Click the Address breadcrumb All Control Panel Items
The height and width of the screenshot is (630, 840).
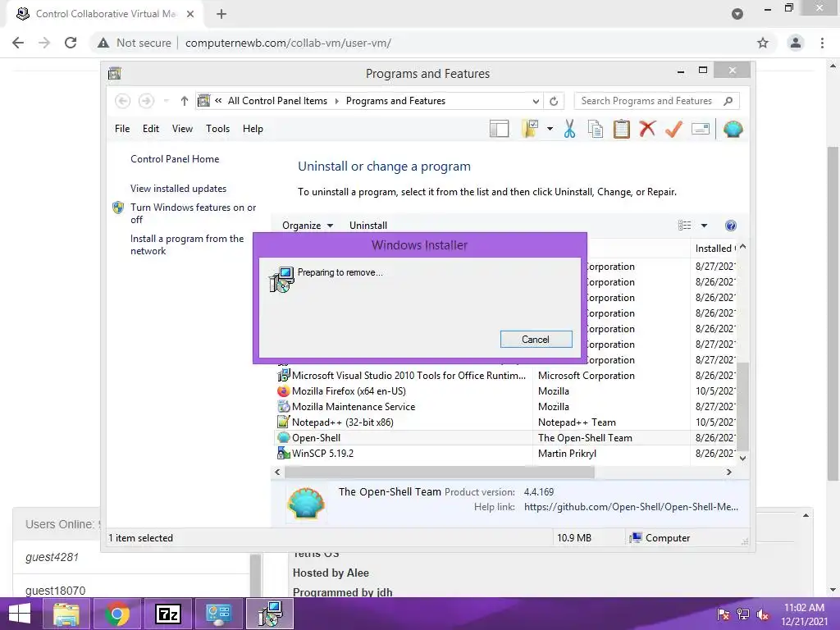pyautogui.click(x=277, y=101)
